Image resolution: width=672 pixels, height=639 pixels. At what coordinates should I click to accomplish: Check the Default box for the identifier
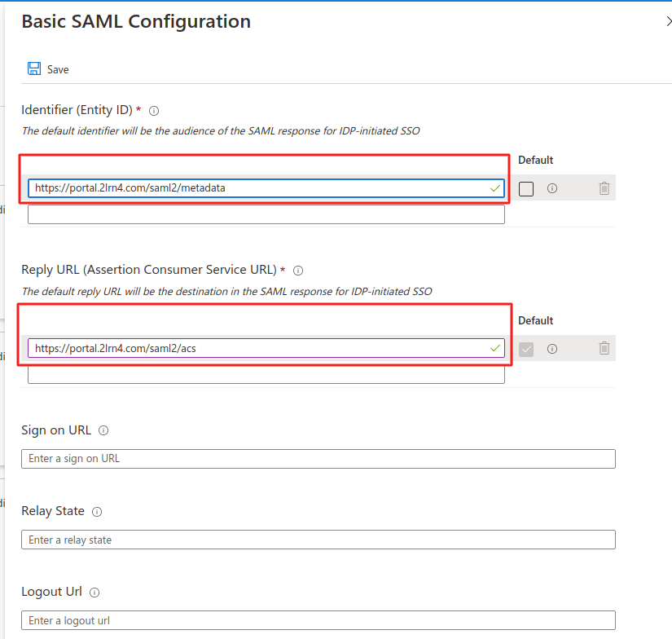coord(526,189)
